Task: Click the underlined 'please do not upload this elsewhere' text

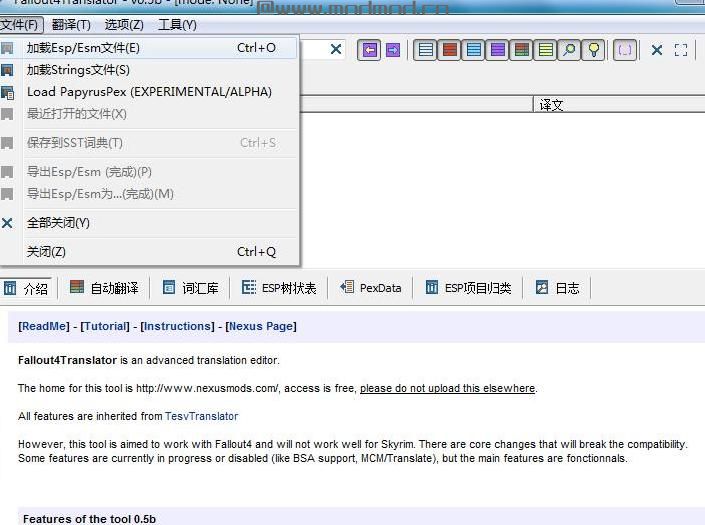Action: pos(447,388)
